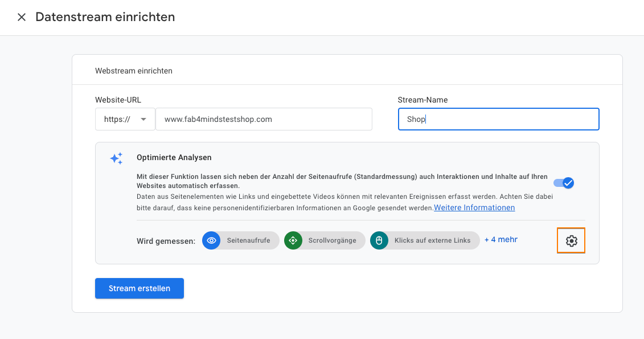Open optimized analytics gear settings
The width and height of the screenshot is (644, 339).
571,241
